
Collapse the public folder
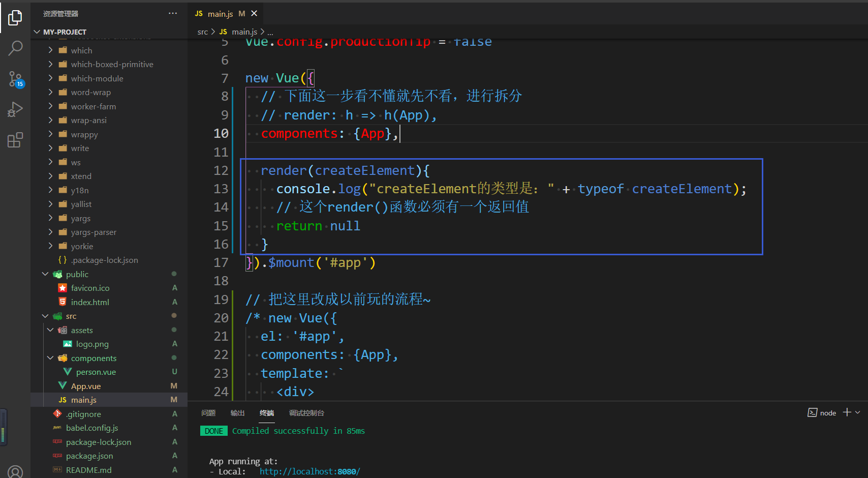coord(45,274)
